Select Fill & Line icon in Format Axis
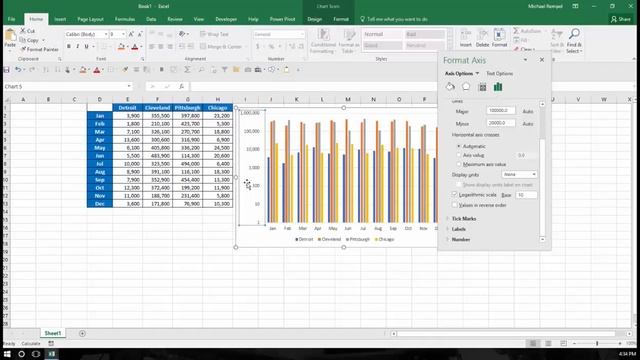The width and height of the screenshot is (640, 360). (x=450, y=87)
